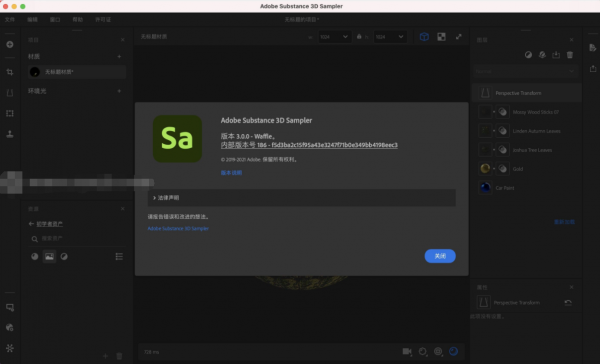Click the first sphere icon in layers panel toolbar
The image size is (600, 364).
point(528,55)
